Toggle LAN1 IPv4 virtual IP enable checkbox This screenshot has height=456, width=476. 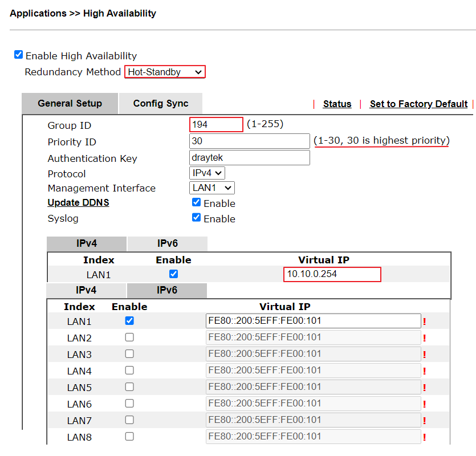[174, 274]
